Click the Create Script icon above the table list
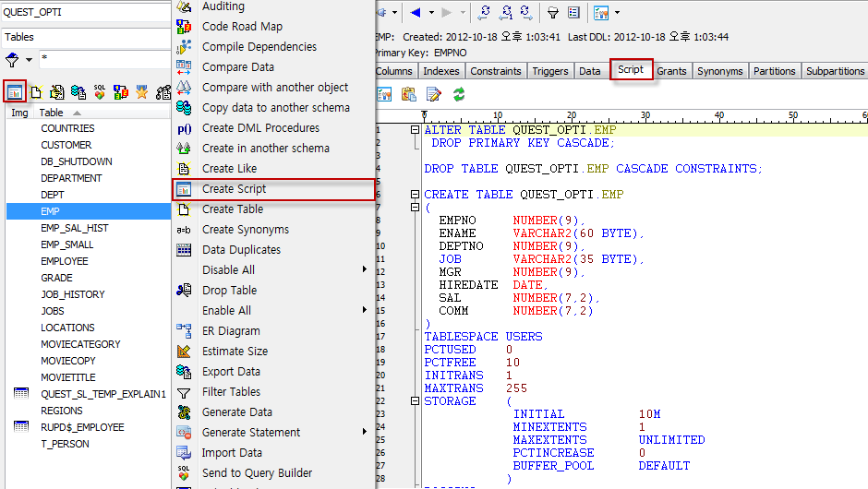 (15, 90)
